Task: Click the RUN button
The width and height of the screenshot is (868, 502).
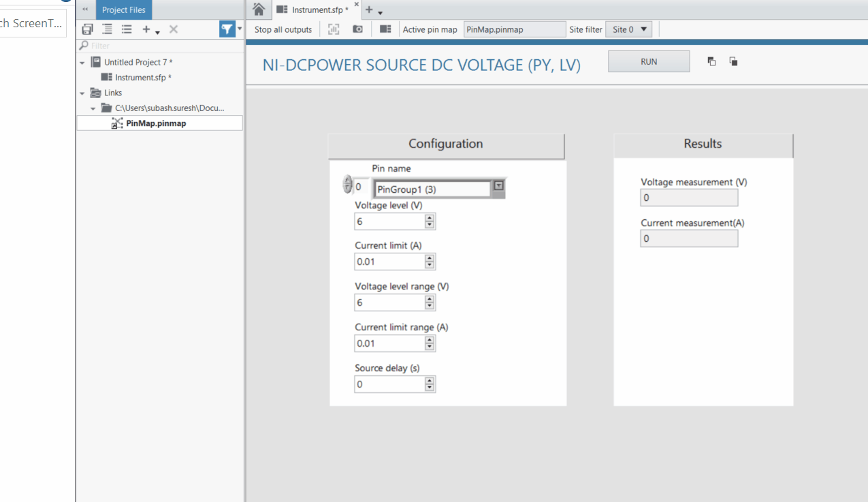Action: pos(649,61)
